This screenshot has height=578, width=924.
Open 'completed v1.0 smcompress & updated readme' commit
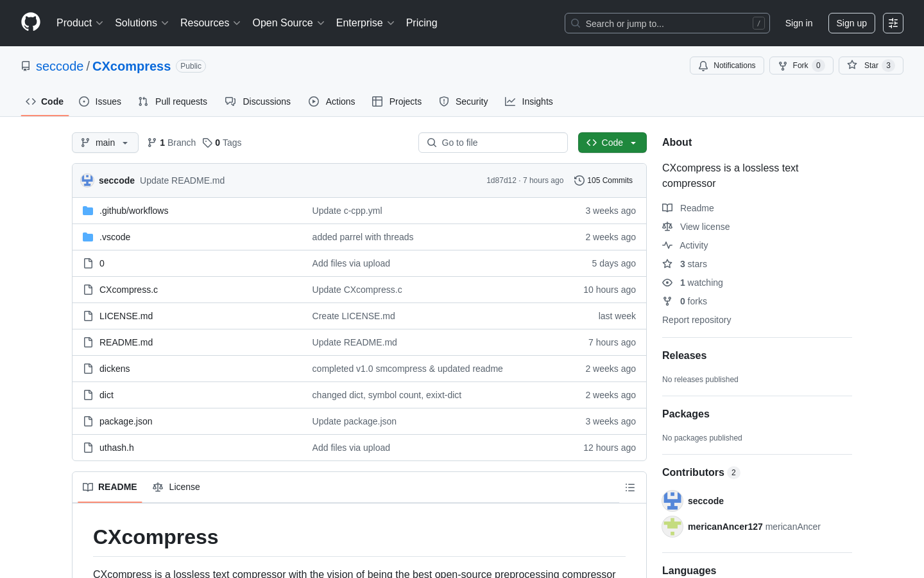(407, 369)
